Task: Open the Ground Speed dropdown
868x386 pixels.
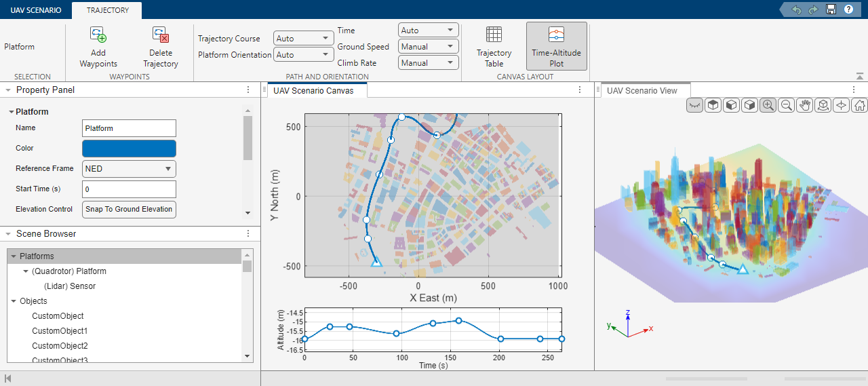Action: (x=429, y=47)
